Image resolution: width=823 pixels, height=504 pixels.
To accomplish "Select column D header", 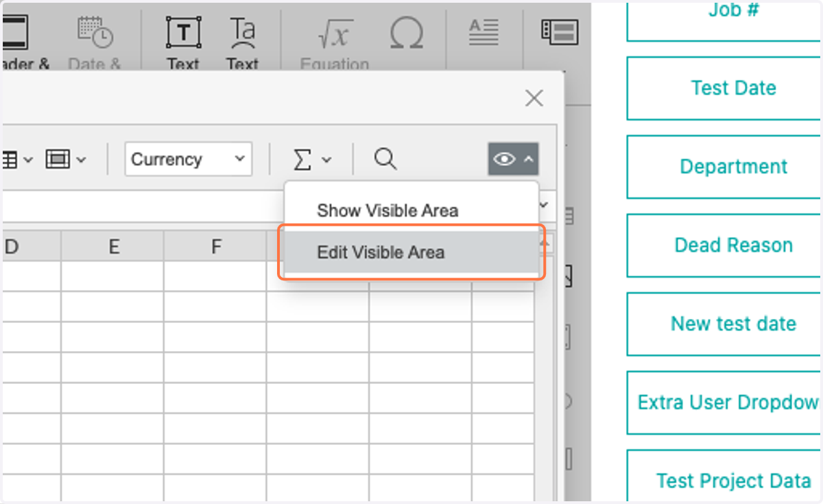I will click(31, 246).
